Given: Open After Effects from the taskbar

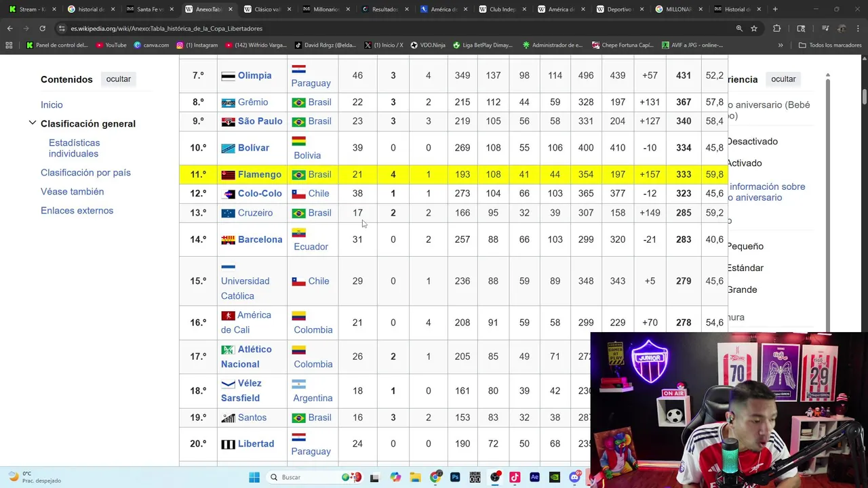Looking at the screenshot, I should coord(534,477).
